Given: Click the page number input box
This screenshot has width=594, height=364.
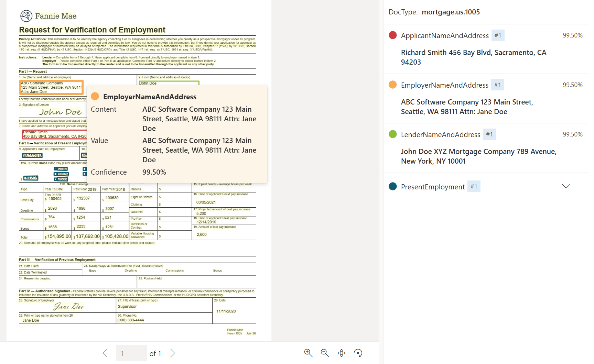Looking at the screenshot, I should [x=131, y=353].
